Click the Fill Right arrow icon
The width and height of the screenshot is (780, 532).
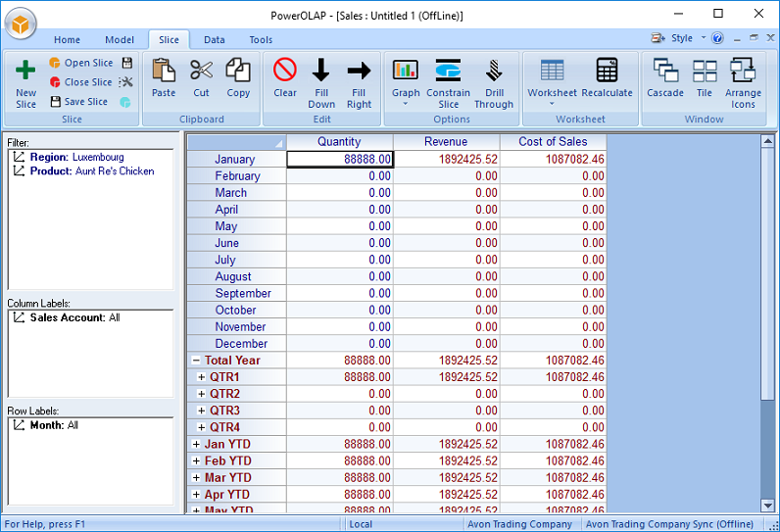[360, 71]
